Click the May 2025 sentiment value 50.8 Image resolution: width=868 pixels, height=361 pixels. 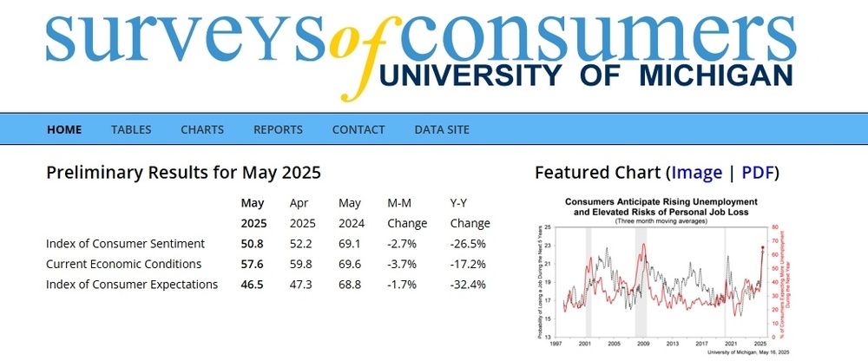click(252, 244)
